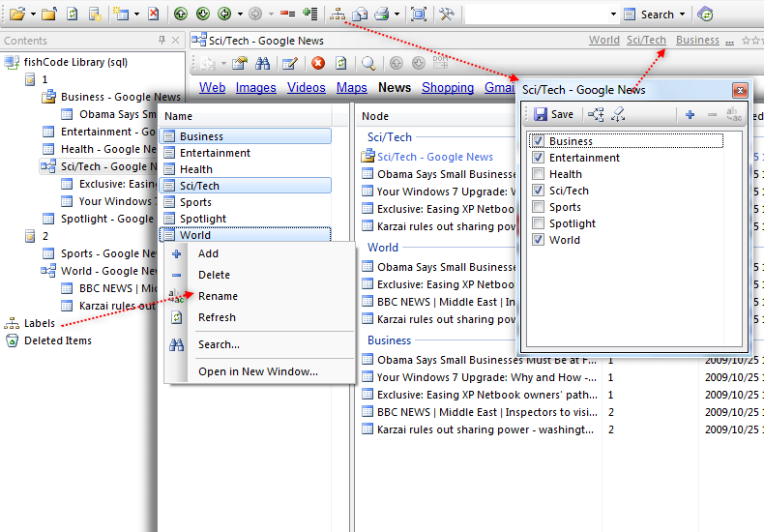Open dropdown arrow beside the new-page icon
764x532 pixels.
click(x=136, y=15)
